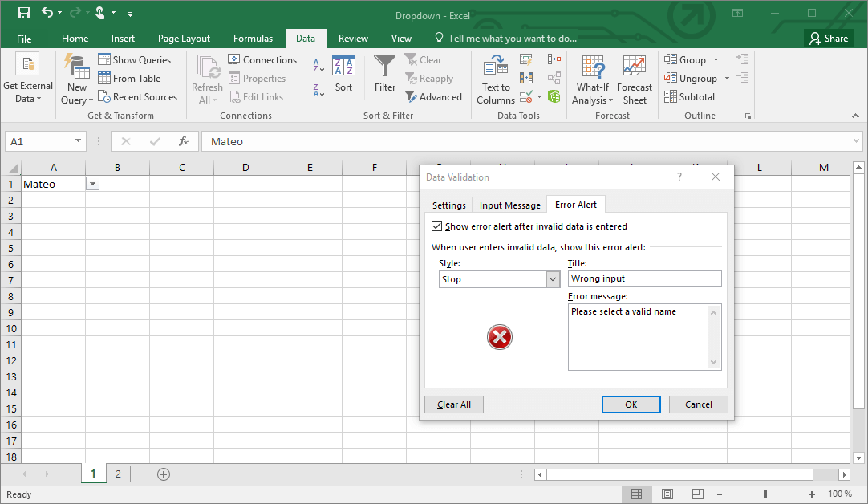868x504 pixels.
Task: Open the Formulas ribbon tab
Action: point(253,38)
